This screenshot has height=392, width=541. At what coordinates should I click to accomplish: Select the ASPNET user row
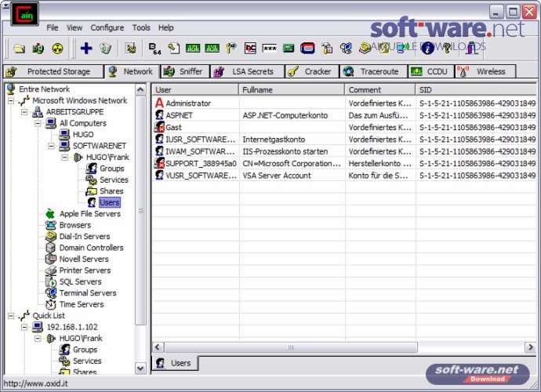tap(344, 115)
